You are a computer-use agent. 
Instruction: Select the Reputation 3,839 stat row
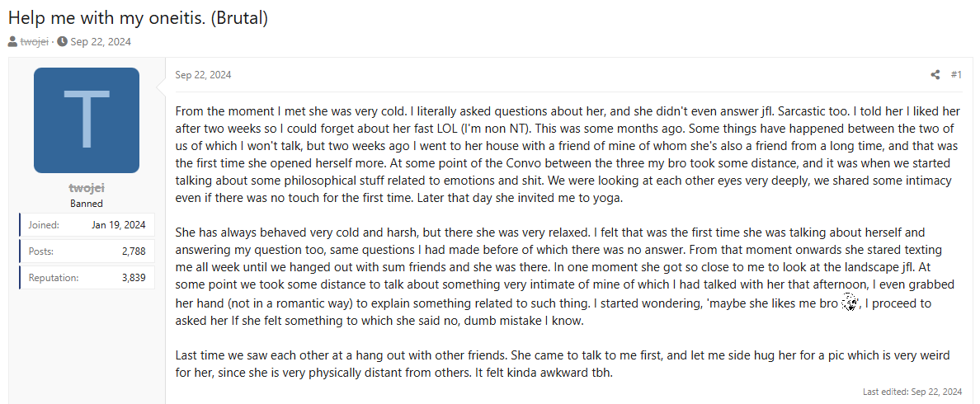pos(87,278)
